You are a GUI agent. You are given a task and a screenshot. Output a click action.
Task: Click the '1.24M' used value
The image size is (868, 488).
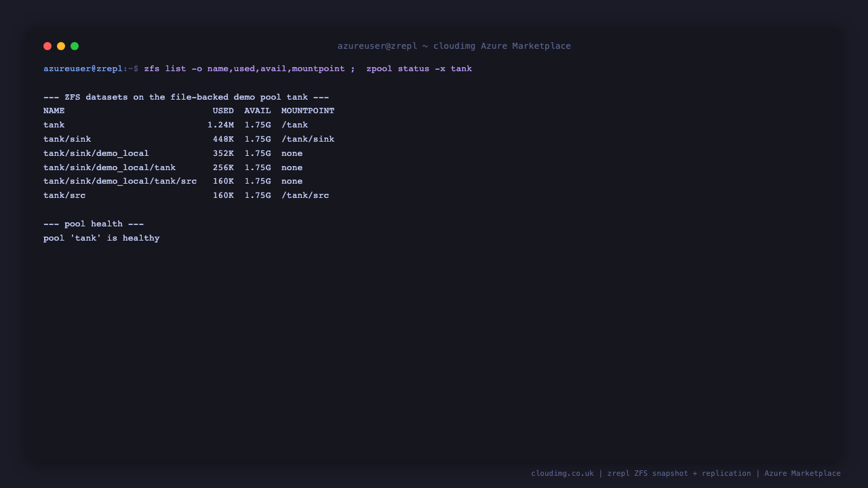(x=220, y=125)
